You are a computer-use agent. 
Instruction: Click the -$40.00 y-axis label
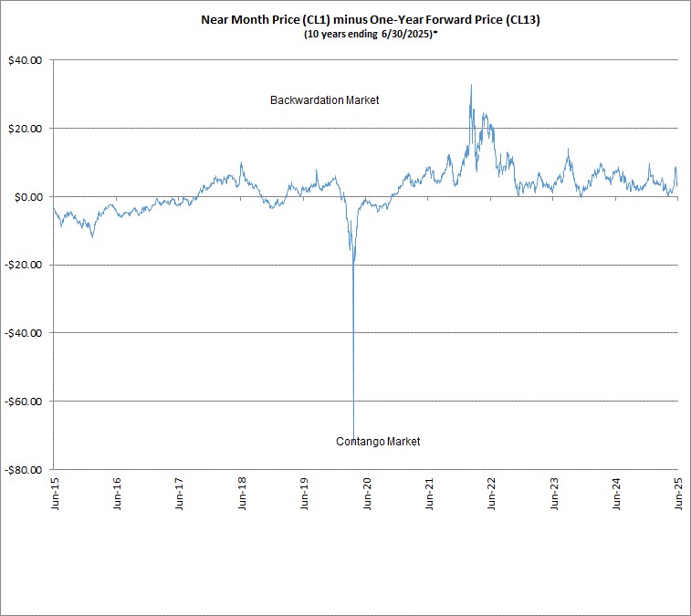(x=25, y=333)
